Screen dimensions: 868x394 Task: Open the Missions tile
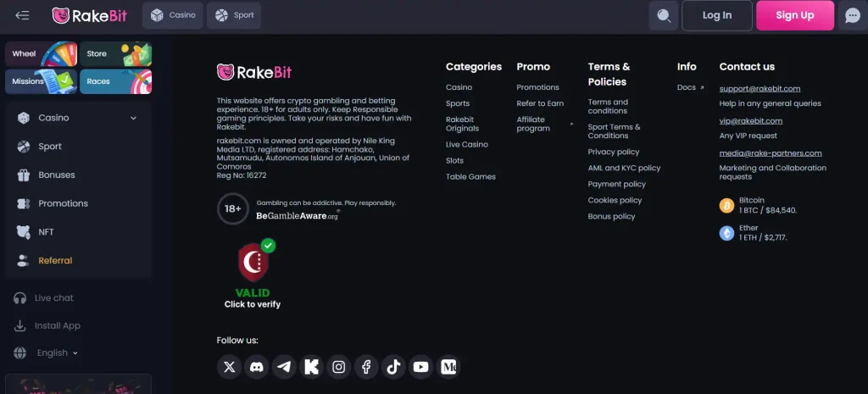[x=41, y=81]
